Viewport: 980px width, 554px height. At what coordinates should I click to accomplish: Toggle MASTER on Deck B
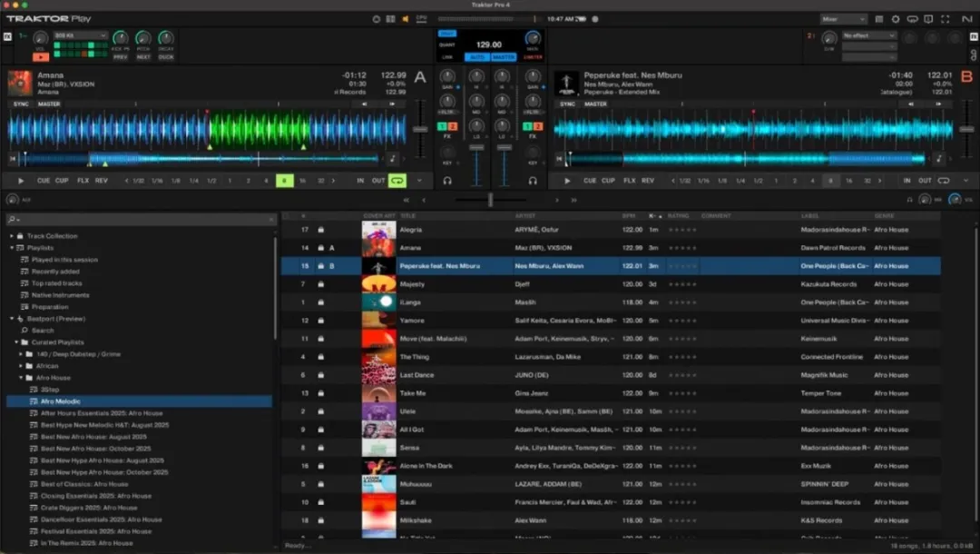coord(595,104)
